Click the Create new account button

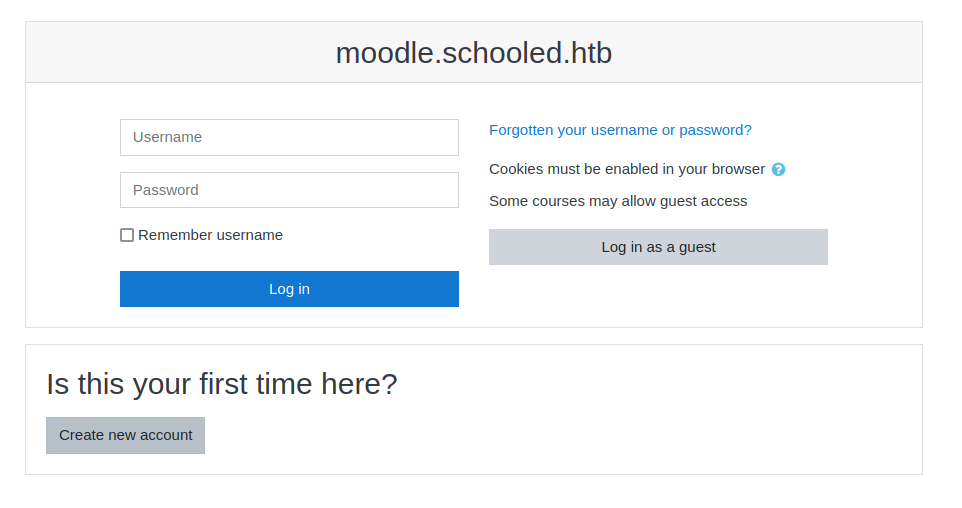pyautogui.click(x=125, y=435)
